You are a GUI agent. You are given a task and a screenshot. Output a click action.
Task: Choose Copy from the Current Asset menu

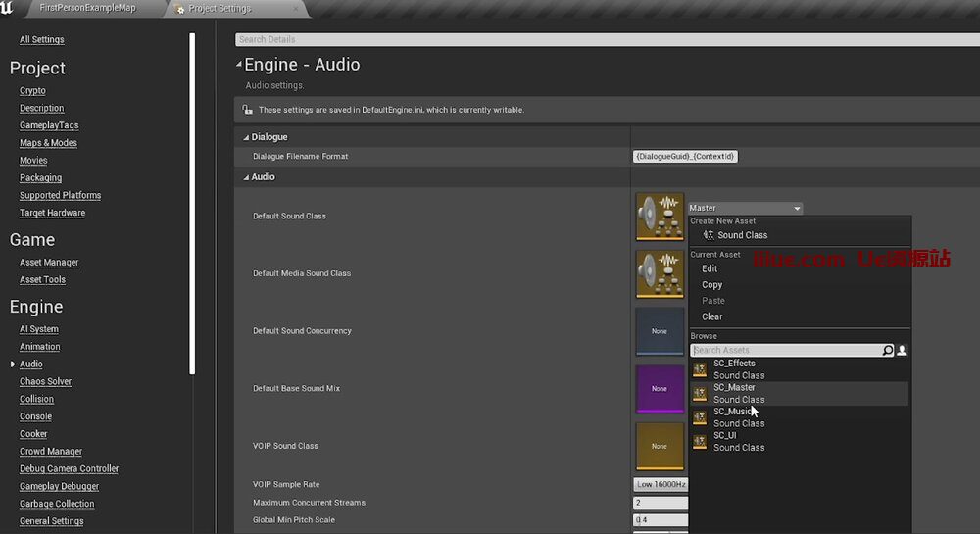click(712, 285)
